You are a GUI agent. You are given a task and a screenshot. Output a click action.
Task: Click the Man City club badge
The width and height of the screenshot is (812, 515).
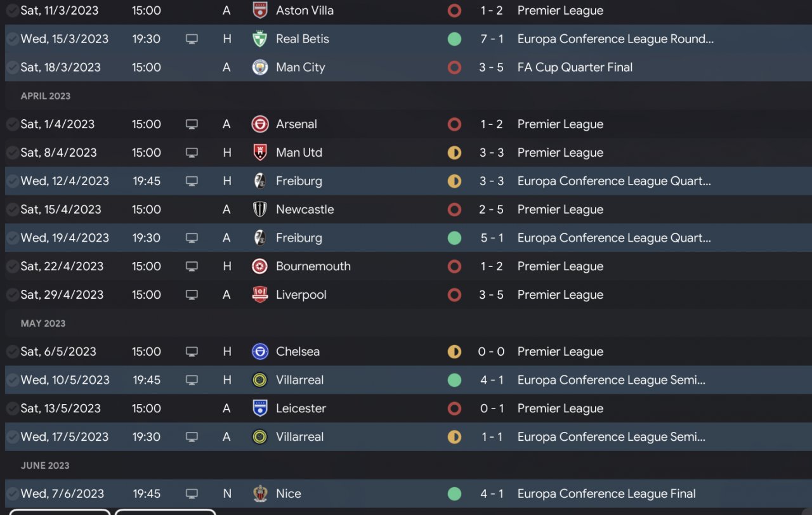coord(259,67)
